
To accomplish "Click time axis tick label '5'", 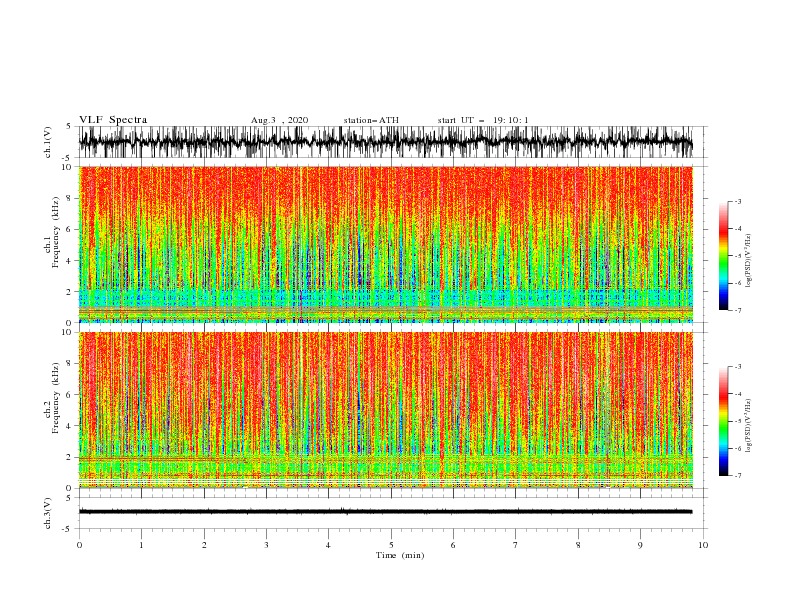I will coord(391,545).
